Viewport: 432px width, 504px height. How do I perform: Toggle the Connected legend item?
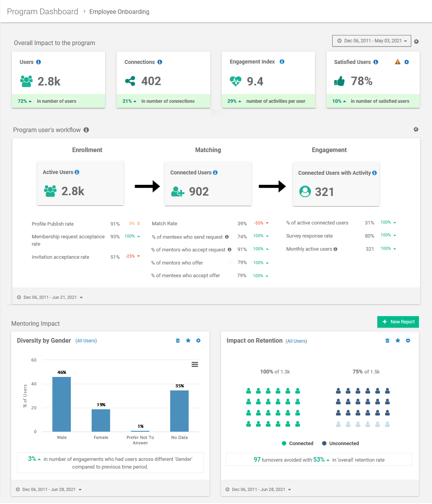[x=297, y=443]
